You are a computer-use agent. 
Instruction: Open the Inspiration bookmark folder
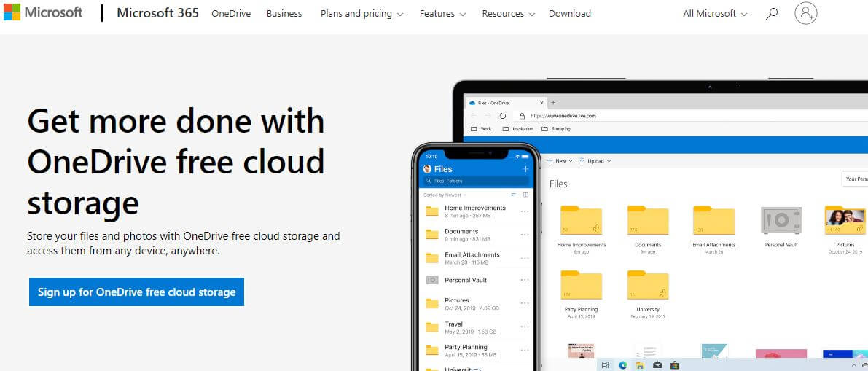pyautogui.click(x=518, y=128)
